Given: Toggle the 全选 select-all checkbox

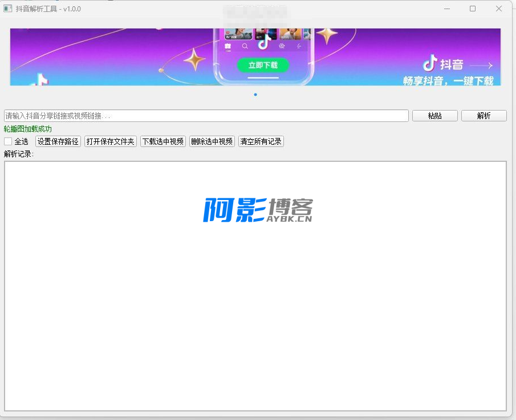Looking at the screenshot, I should point(8,141).
